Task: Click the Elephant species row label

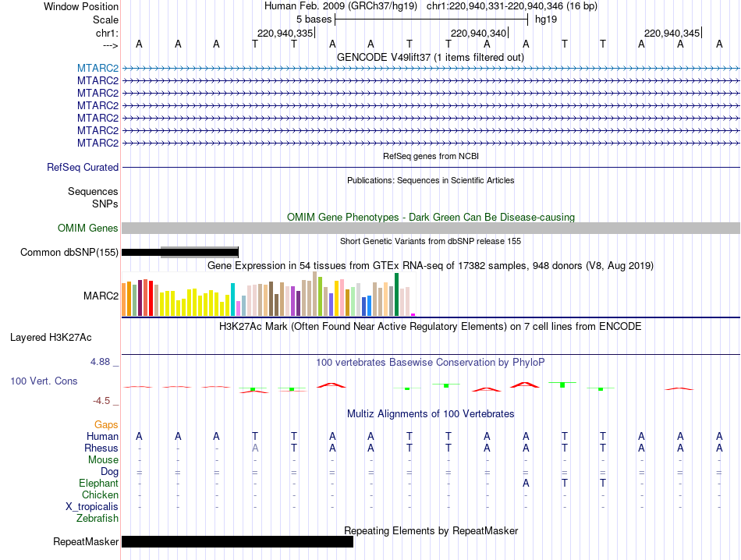Action: pyautogui.click(x=98, y=483)
